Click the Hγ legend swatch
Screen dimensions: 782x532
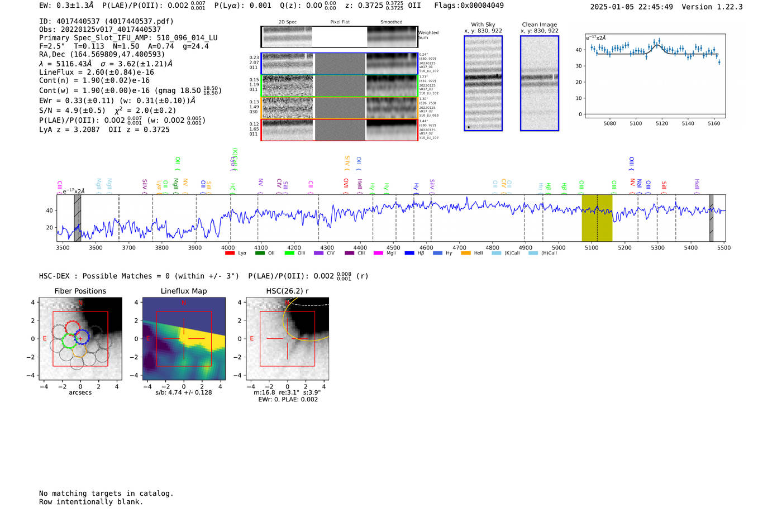coord(437,253)
